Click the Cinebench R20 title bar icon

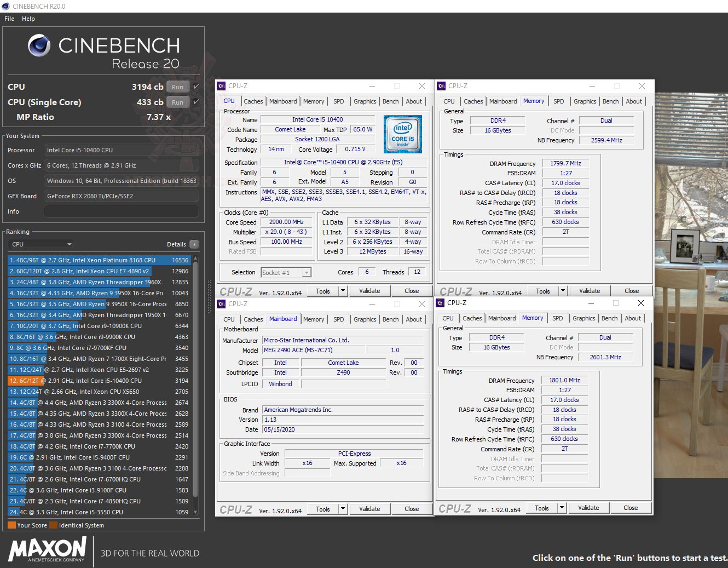[x=5, y=7]
